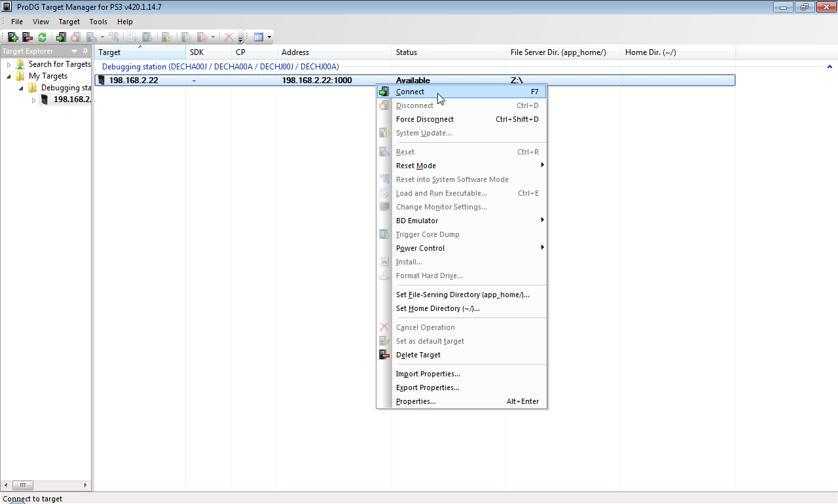The width and height of the screenshot is (838, 504).
Task: Select Search for Targets in tree
Action: click(60, 64)
